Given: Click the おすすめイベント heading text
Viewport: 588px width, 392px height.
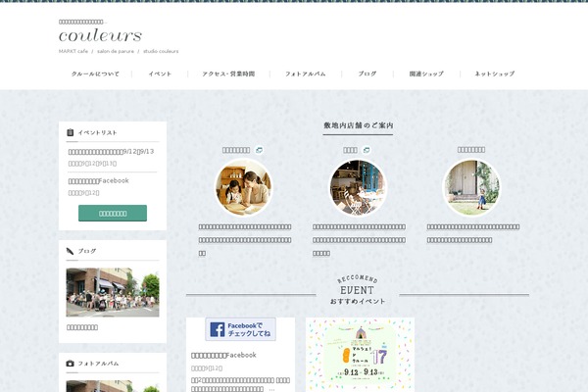Looking at the screenshot, I should pos(358,301).
